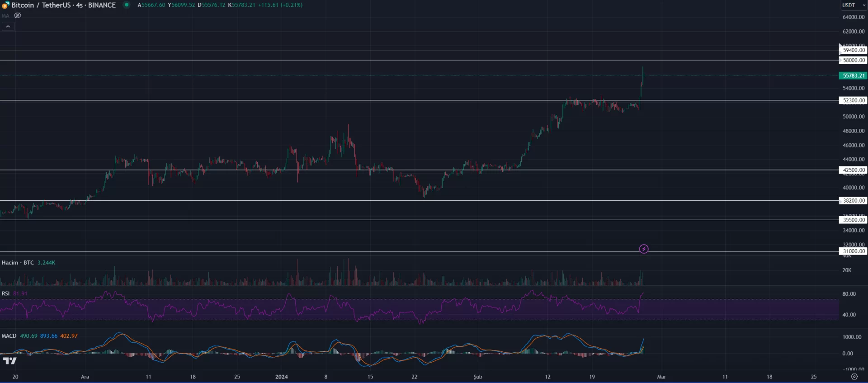Click the TradingView logo
Screen dimensions: 868x383
click(x=9, y=361)
